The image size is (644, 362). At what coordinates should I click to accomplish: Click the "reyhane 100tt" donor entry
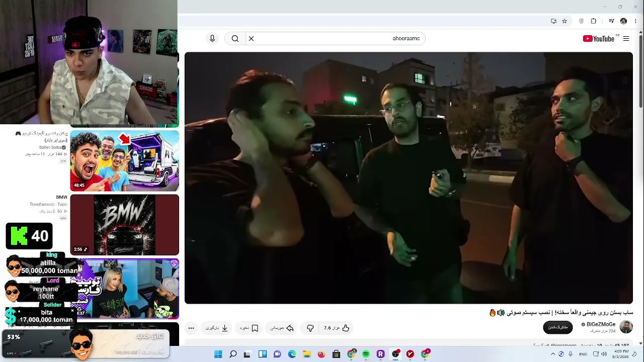pyautogui.click(x=41, y=290)
